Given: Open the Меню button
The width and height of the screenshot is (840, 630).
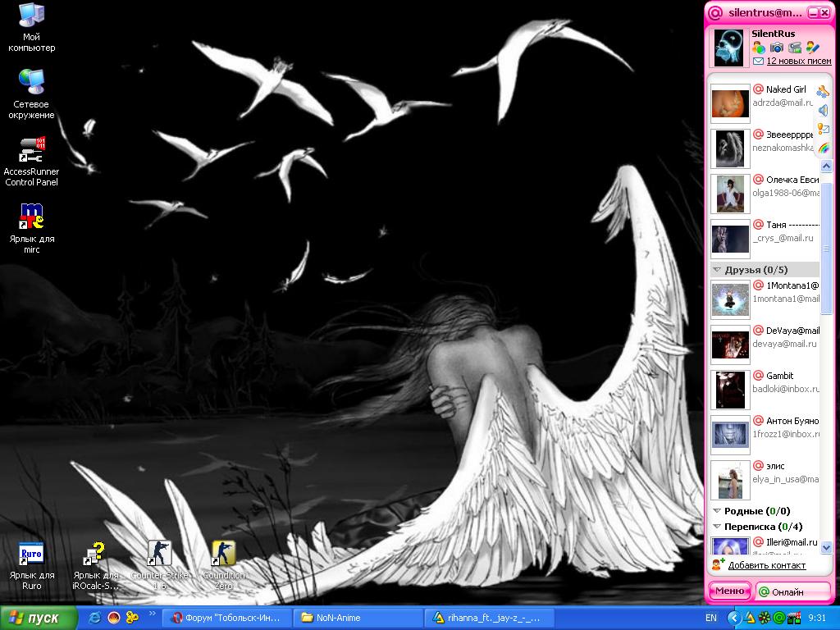Looking at the screenshot, I should coord(729,591).
